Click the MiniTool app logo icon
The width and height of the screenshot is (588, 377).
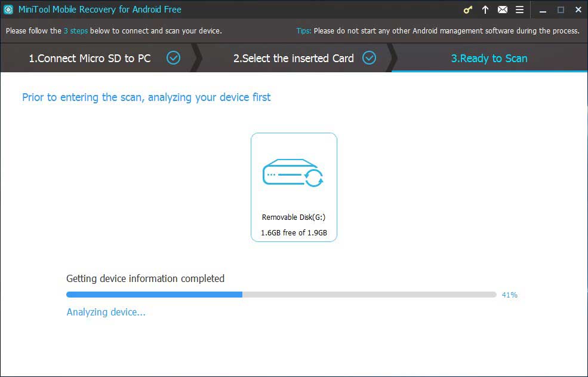coord(8,10)
